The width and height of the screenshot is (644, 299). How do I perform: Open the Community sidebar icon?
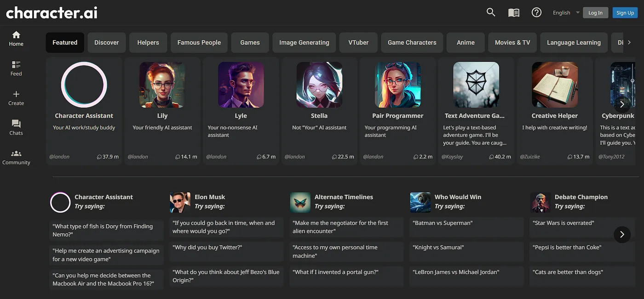point(16,157)
